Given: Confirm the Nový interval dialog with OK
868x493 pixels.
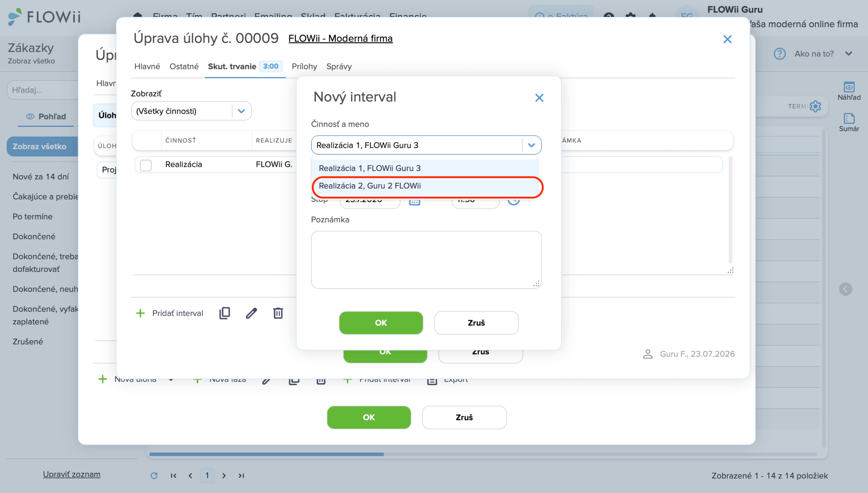Looking at the screenshot, I should [381, 323].
